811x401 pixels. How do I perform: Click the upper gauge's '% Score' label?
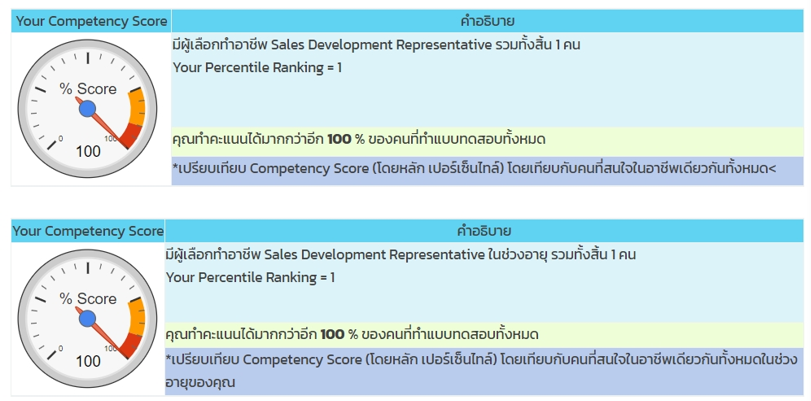87,88
